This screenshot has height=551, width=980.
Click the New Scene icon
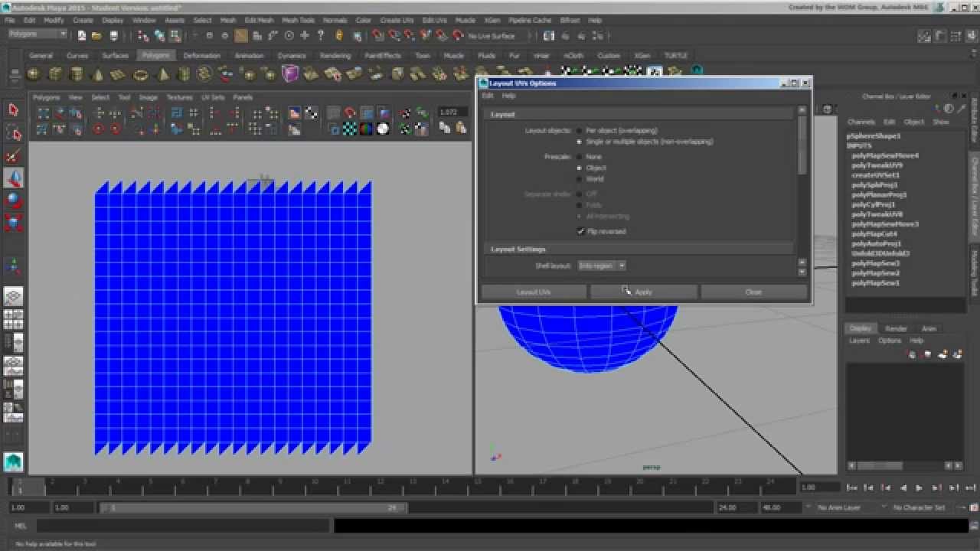(x=82, y=36)
